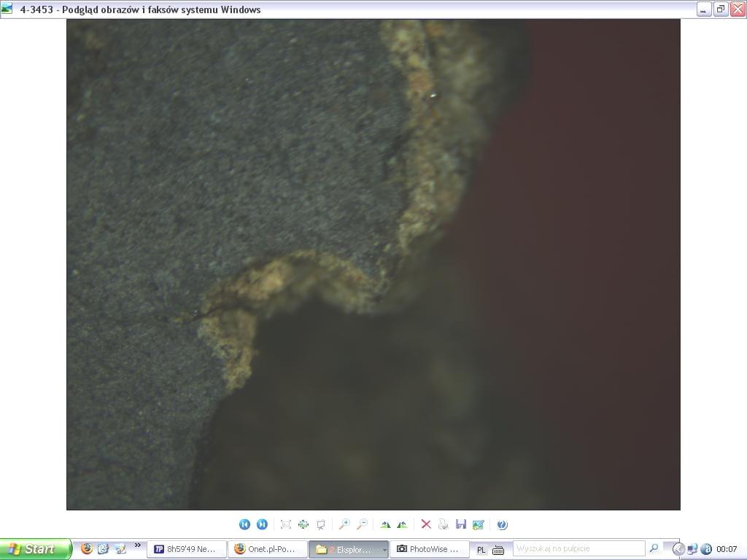Zoom out with the magnifier minus
Image resolution: width=747 pixels, height=560 pixels.
tap(362, 524)
